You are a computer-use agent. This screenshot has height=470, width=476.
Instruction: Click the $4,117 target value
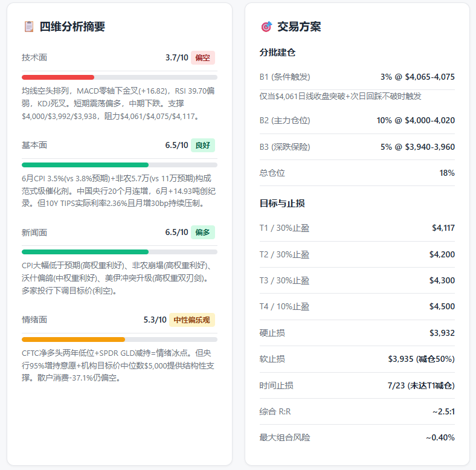tap(443, 228)
